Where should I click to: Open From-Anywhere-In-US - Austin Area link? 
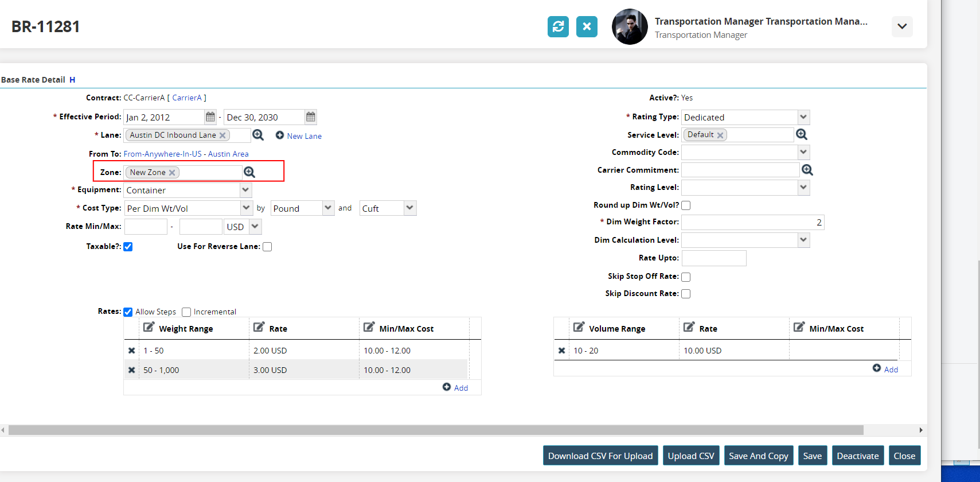coord(186,154)
